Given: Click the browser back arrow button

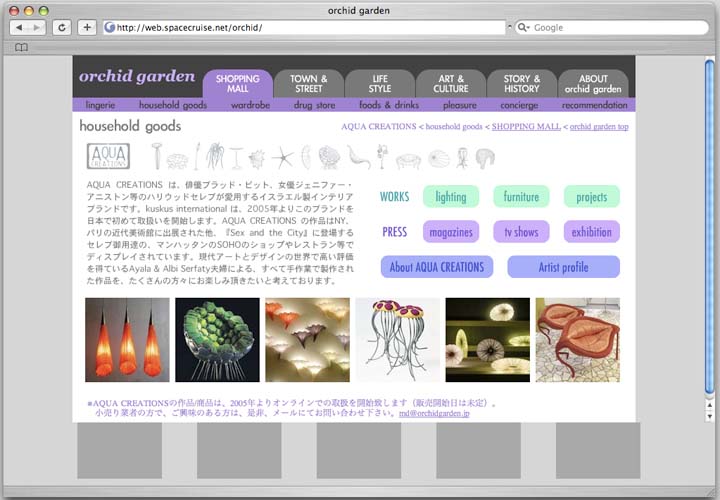Looking at the screenshot, I should click(x=18, y=27).
